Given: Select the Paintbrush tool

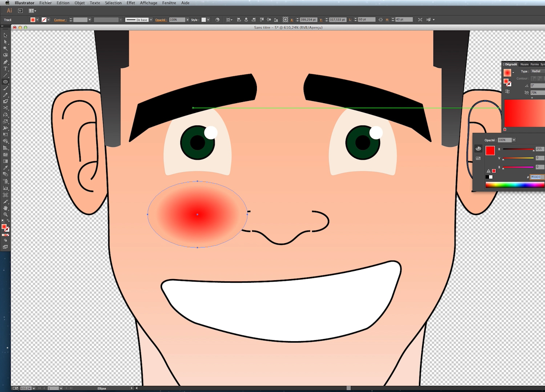Looking at the screenshot, I should 5,88.
